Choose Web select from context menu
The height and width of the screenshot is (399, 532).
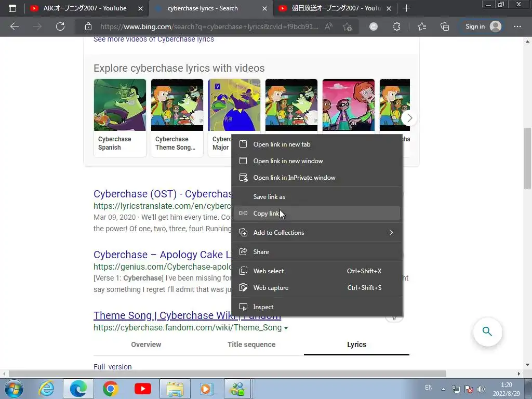tap(317, 271)
